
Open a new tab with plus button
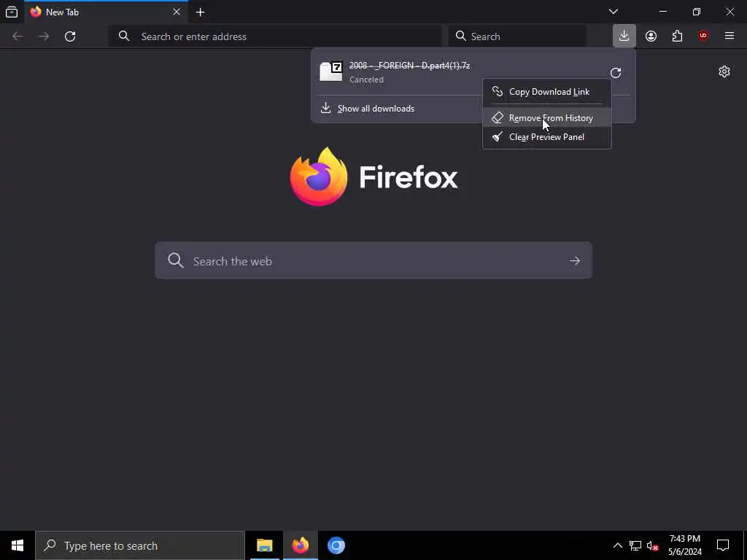200,12
